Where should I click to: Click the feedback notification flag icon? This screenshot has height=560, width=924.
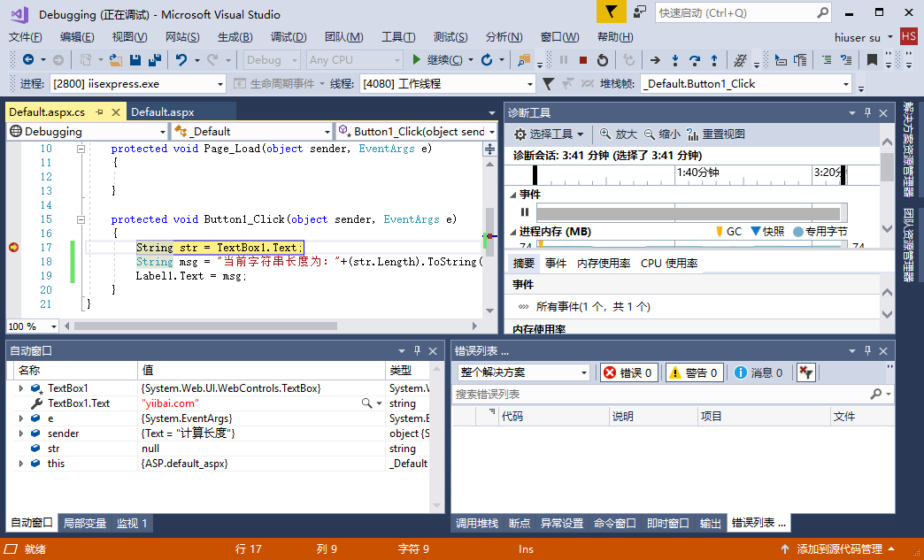coord(611,12)
